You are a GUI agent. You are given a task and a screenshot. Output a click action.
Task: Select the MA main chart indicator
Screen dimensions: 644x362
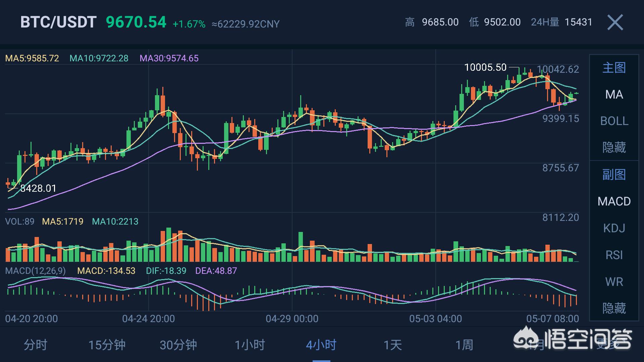(614, 95)
